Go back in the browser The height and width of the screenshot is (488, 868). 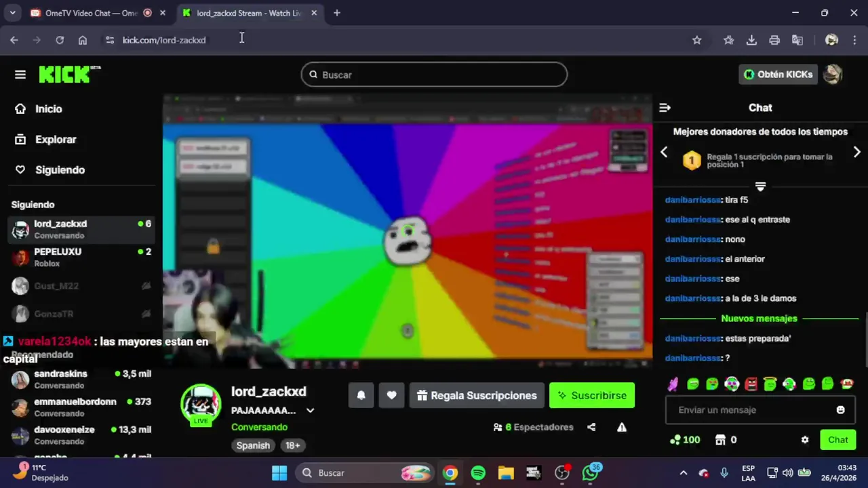(x=14, y=40)
